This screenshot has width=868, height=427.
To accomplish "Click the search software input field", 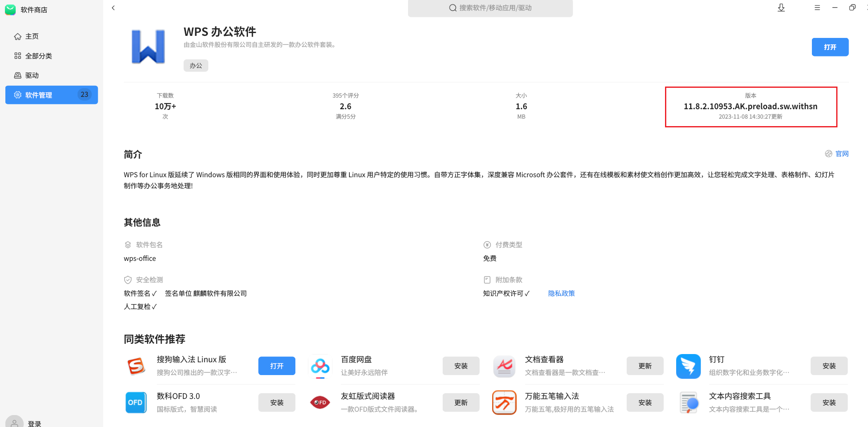I will pyautogui.click(x=490, y=8).
